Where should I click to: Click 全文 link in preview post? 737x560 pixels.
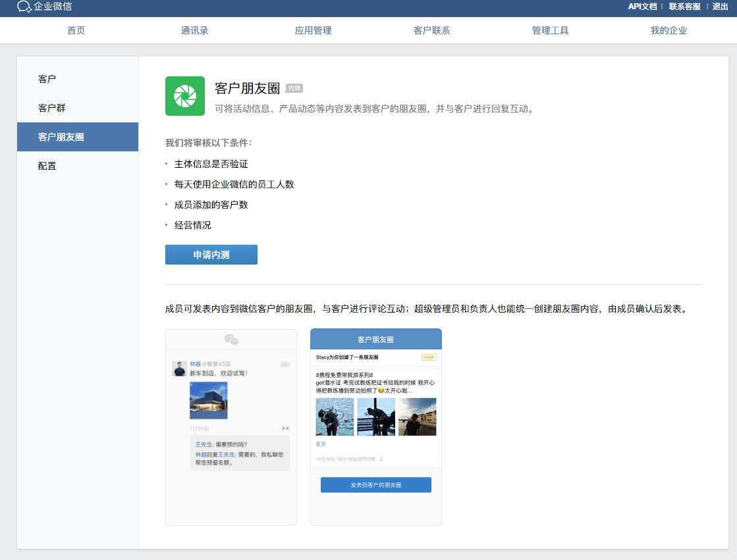pyautogui.click(x=321, y=444)
